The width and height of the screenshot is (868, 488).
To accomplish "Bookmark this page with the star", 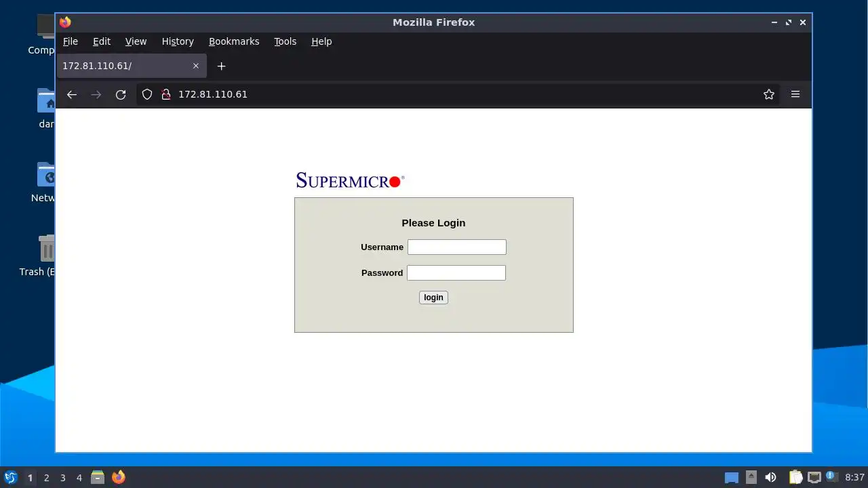I will point(769,95).
